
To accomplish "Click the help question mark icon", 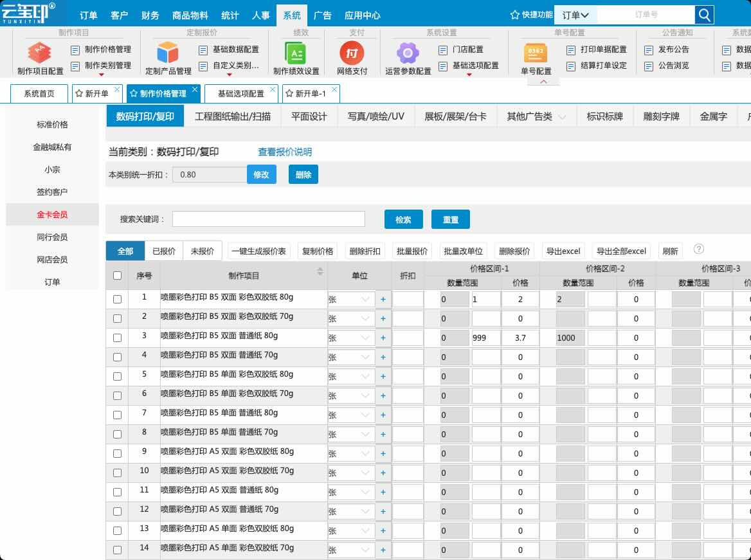I will pos(699,249).
